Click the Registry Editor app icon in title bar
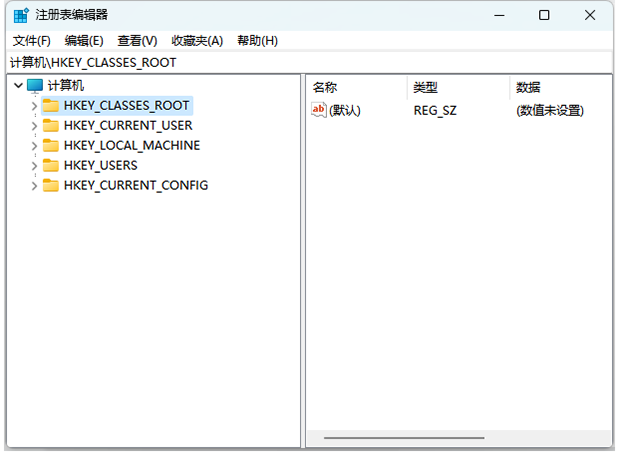 tap(20, 15)
